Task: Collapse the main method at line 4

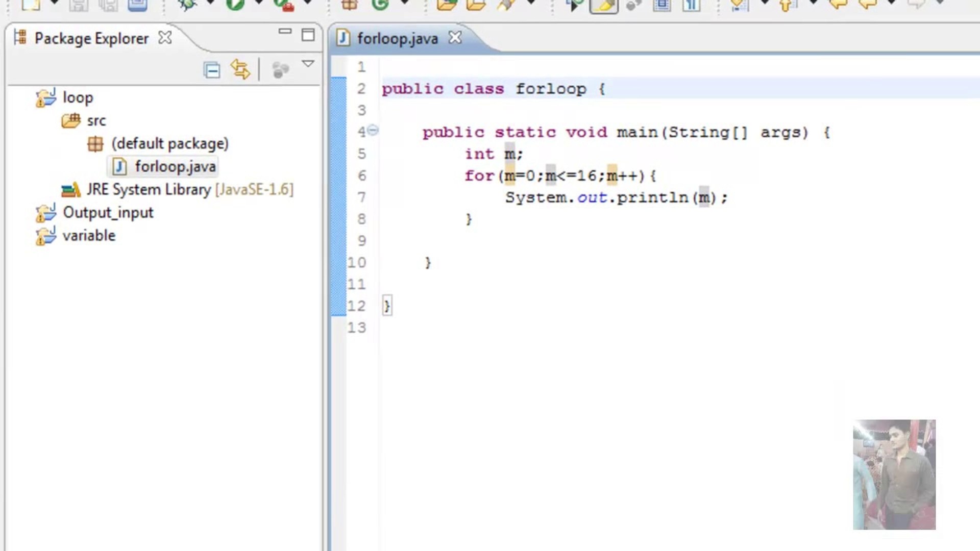Action: click(x=373, y=131)
